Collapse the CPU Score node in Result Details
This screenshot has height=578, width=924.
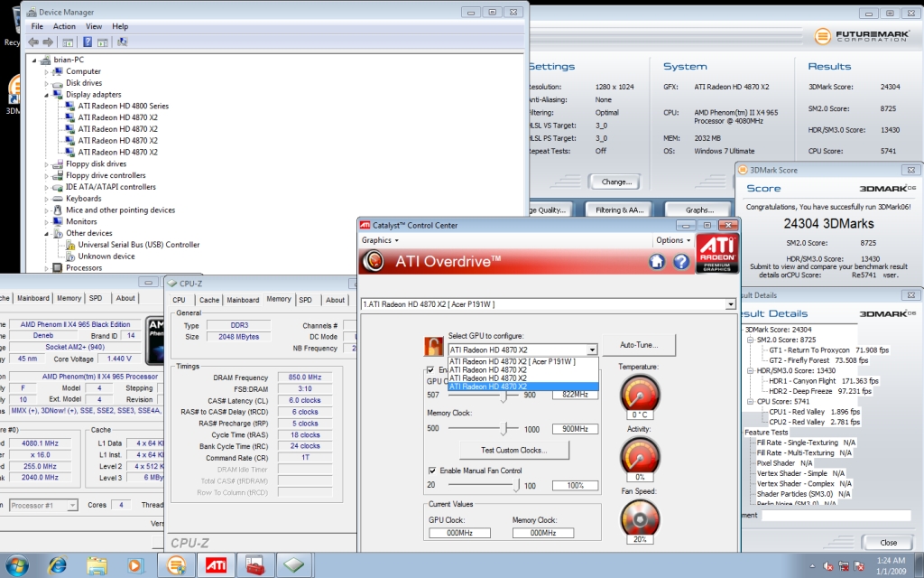[750, 402]
